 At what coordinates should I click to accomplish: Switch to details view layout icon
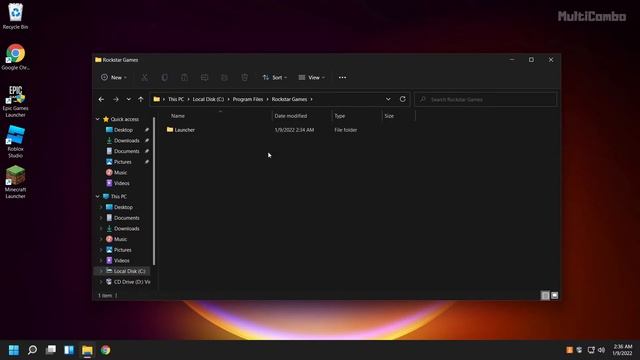(x=545, y=295)
